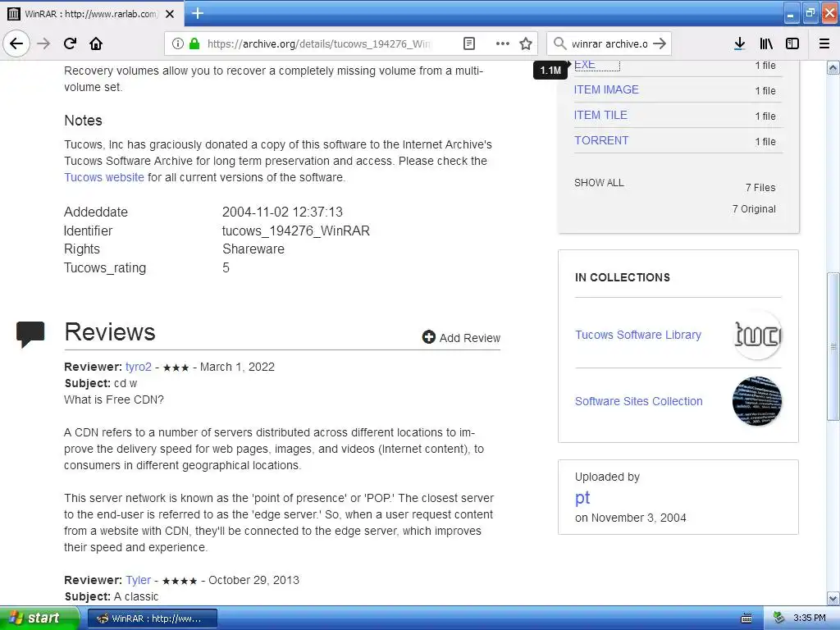This screenshot has width=840, height=630.
Task: Click the Shareware rights value
Action: point(253,249)
